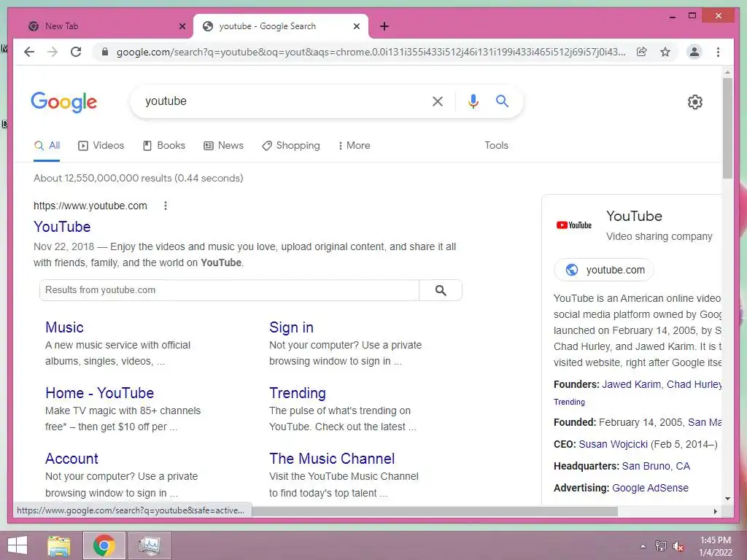Viewport: 747px width, 560px height.
Task: Expand the More search categories menu
Action: click(x=354, y=146)
